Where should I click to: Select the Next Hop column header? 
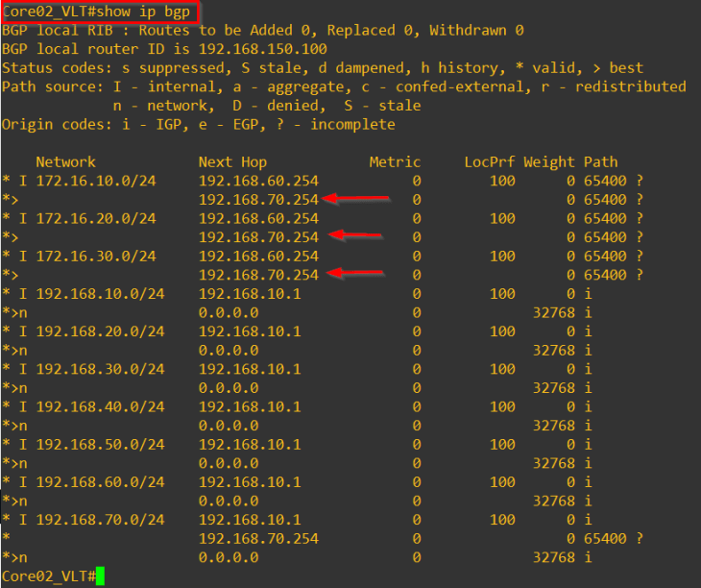click(x=232, y=161)
